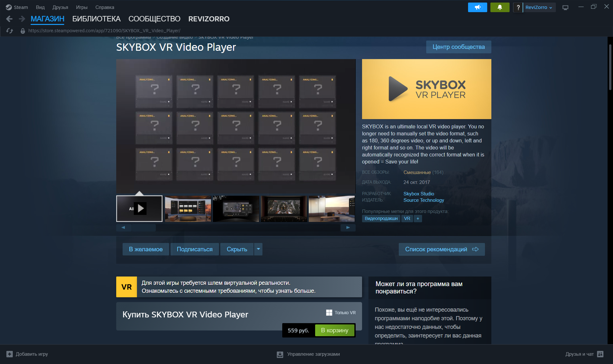Switch to Big Picture mode icon
613x364 pixels.
point(565,7)
